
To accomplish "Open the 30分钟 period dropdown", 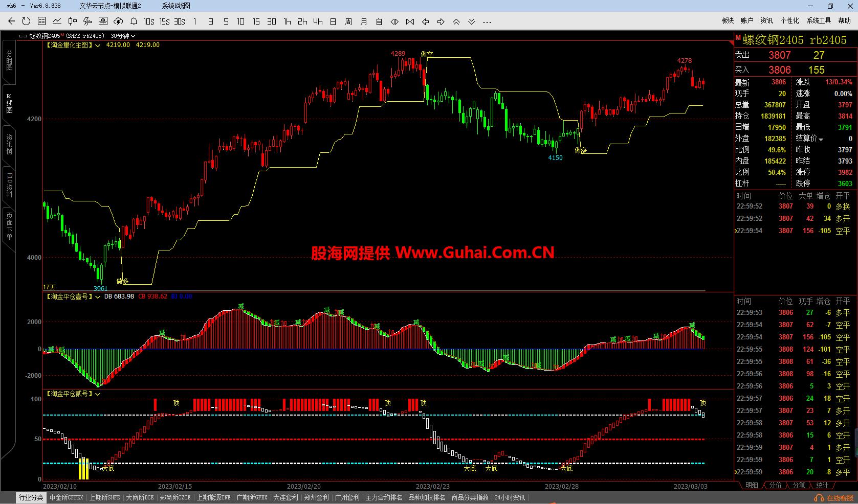I will (123, 36).
